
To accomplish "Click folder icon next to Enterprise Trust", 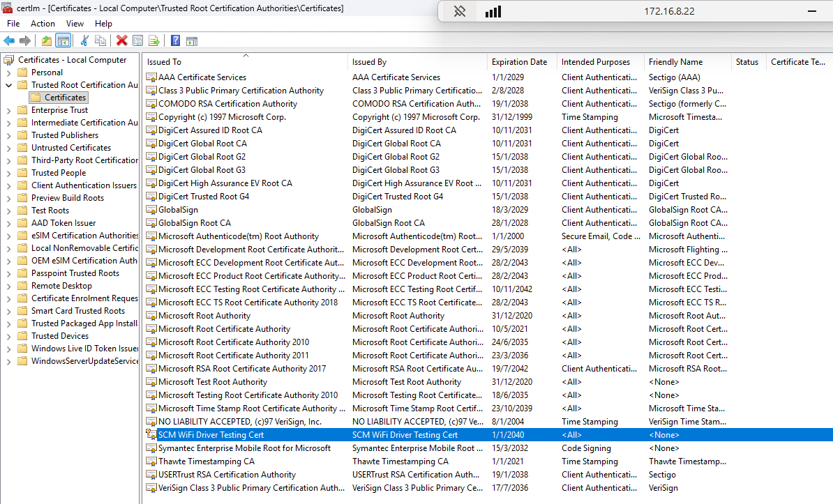I will coord(22,110).
